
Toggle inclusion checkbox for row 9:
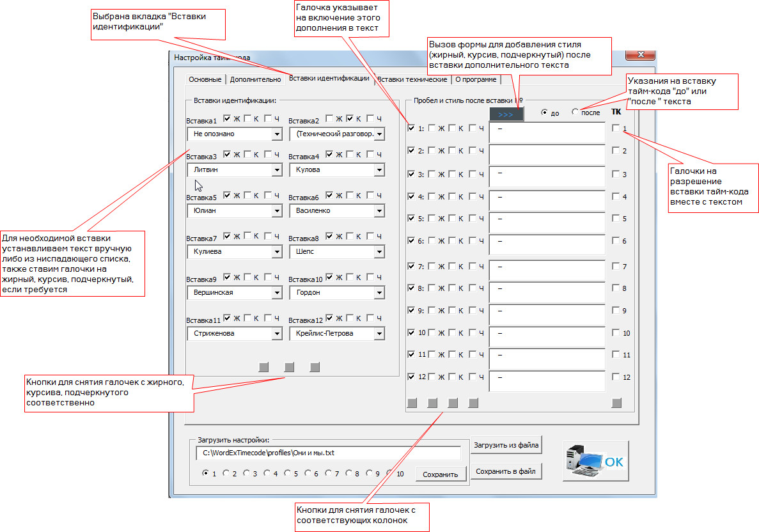(x=411, y=310)
